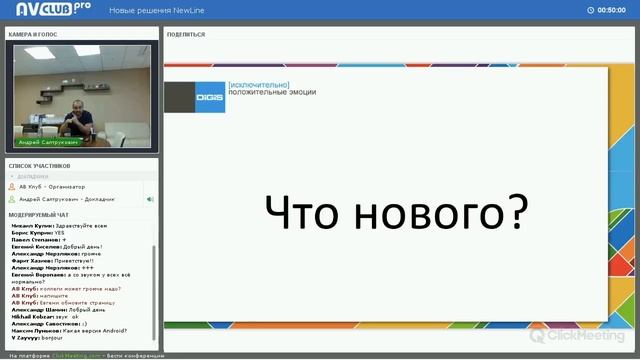Click the 00:50:00 timer
This screenshot has height=360, width=640.
click(x=611, y=10)
